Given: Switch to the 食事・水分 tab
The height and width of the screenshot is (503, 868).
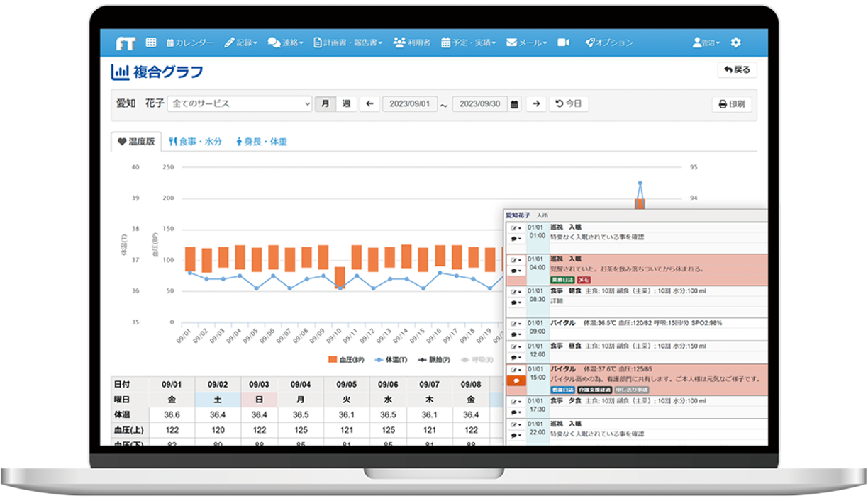Looking at the screenshot, I should [196, 142].
